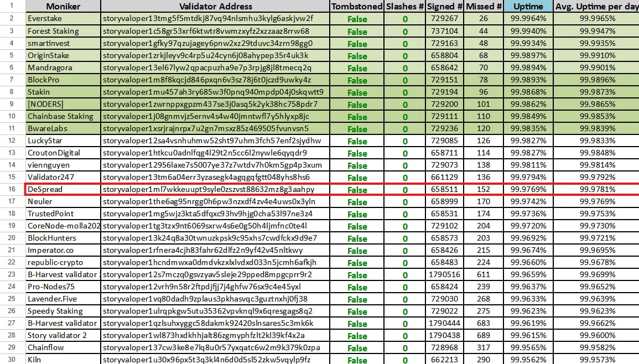The width and height of the screenshot is (639, 364).
Task: Select Chainflow's uptime 99.9565%
Action: point(528,348)
